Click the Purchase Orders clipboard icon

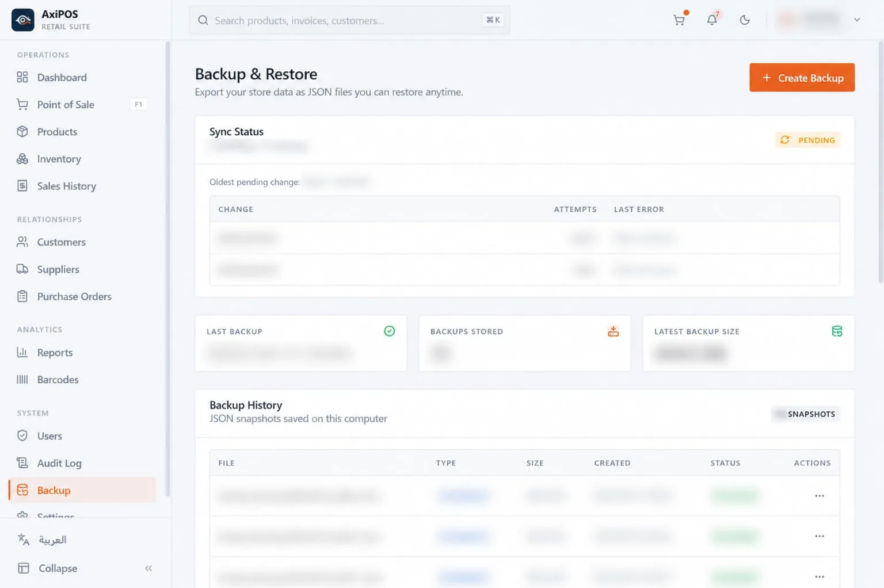point(22,296)
